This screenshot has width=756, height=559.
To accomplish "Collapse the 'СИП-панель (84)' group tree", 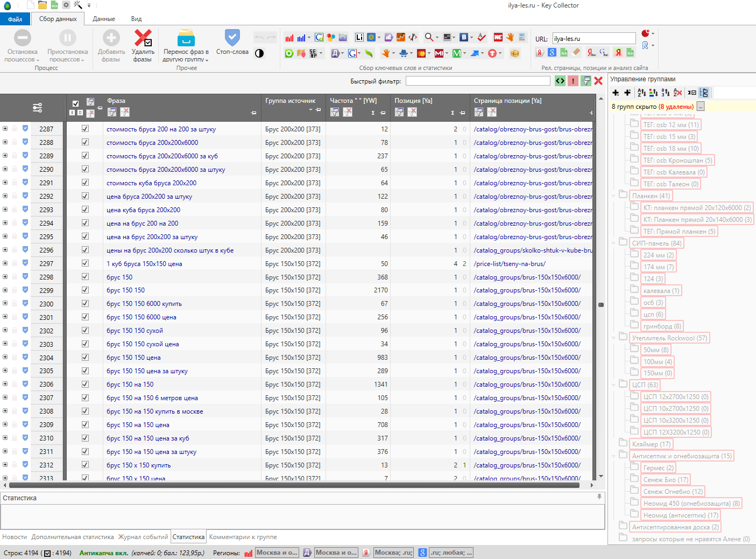I will 613,243.
